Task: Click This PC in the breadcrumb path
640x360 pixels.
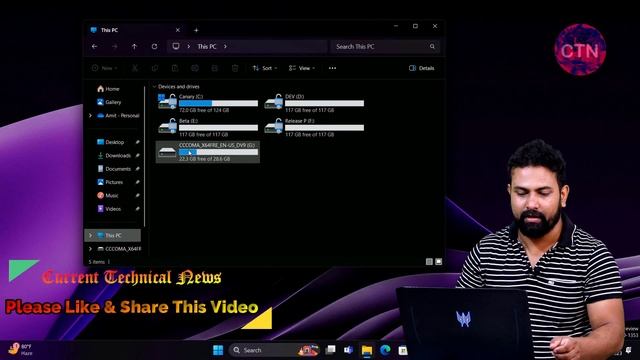Action: click(207, 47)
